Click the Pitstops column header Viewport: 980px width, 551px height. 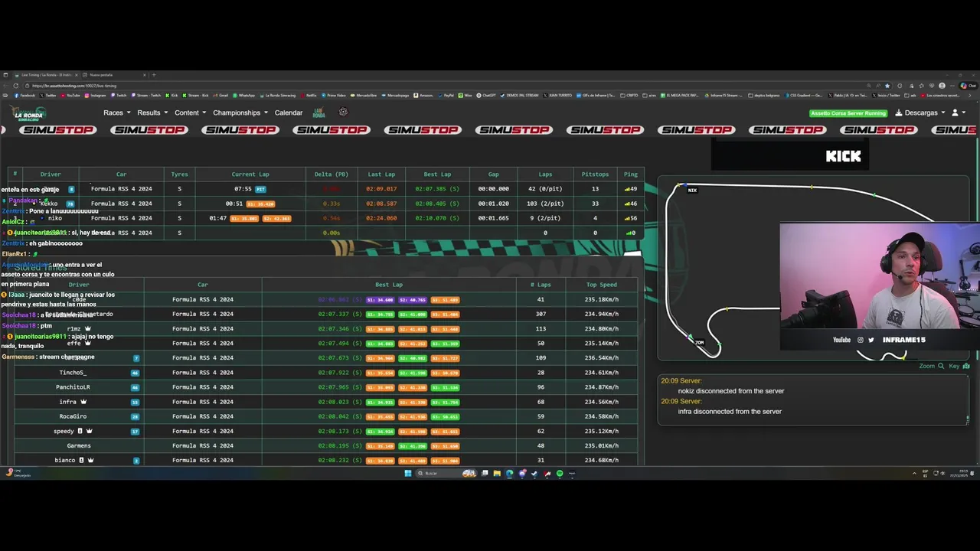tap(595, 174)
